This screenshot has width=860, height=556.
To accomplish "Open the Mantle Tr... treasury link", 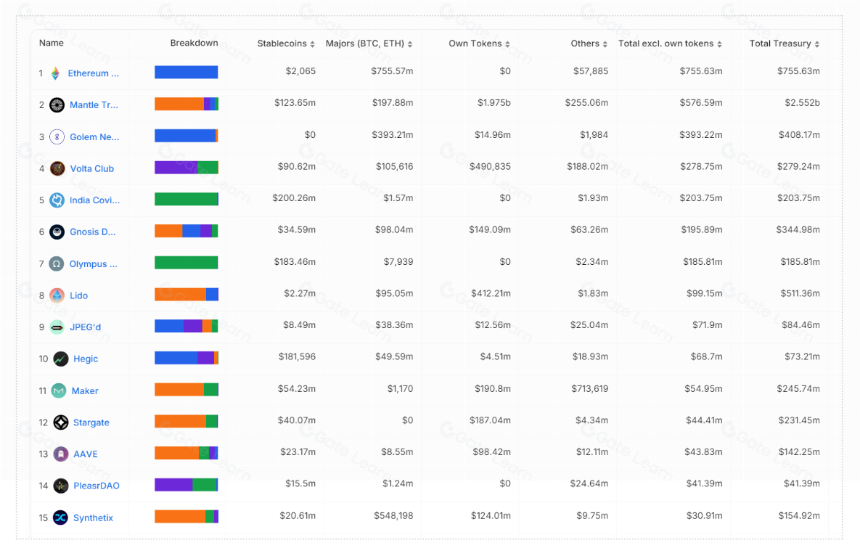I will point(94,105).
